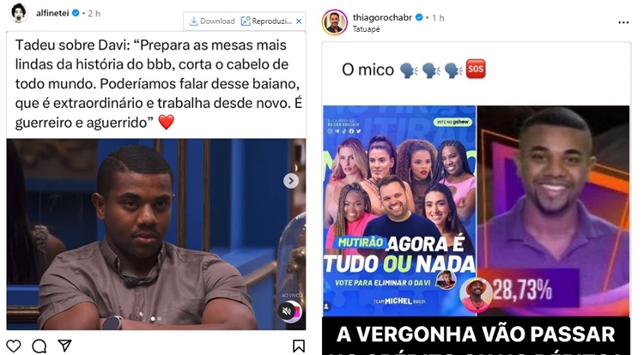644x355 pixels.
Task: Open the three-dot options menu
Action: coord(623,22)
